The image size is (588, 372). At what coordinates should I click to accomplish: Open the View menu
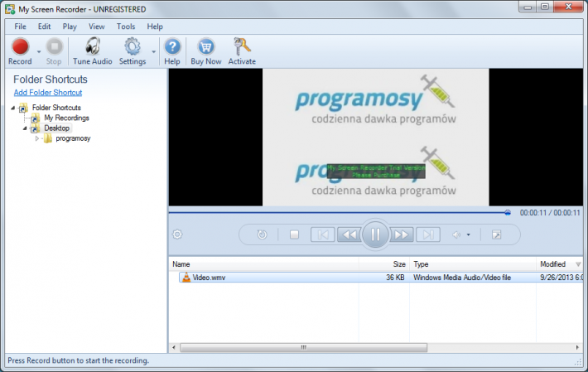(x=96, y=27)
